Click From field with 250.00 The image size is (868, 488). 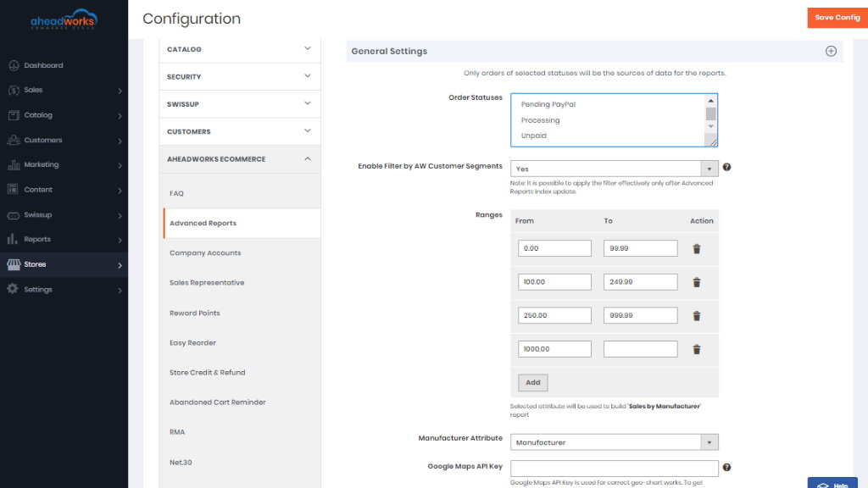(554, 315)
